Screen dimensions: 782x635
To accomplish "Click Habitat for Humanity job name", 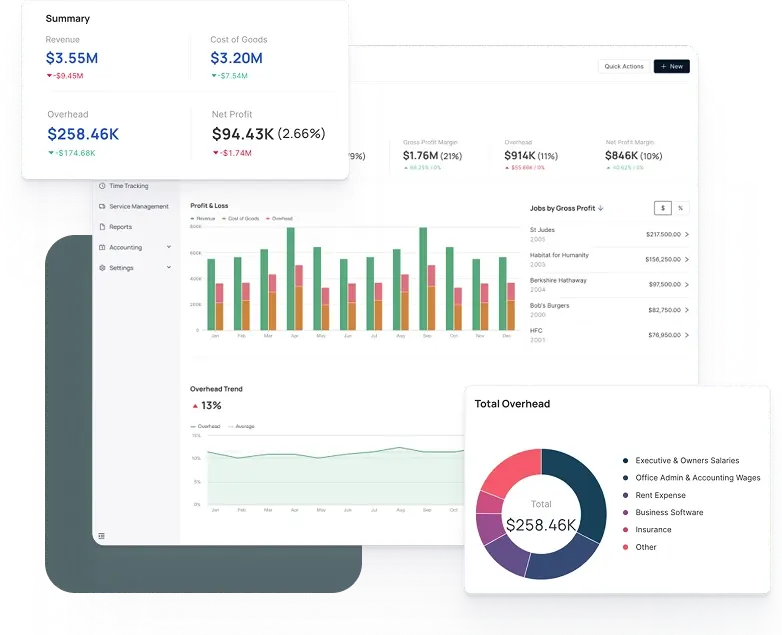I will click(559, 255).
